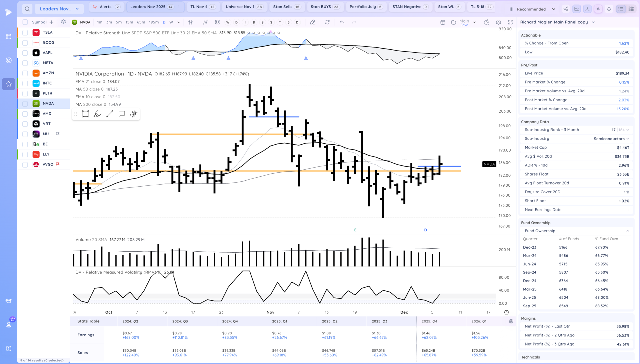The width and height of the screenshot is (640, 364).
Task: Open Stats Table settings gear
Action: (x=511, y=321)
